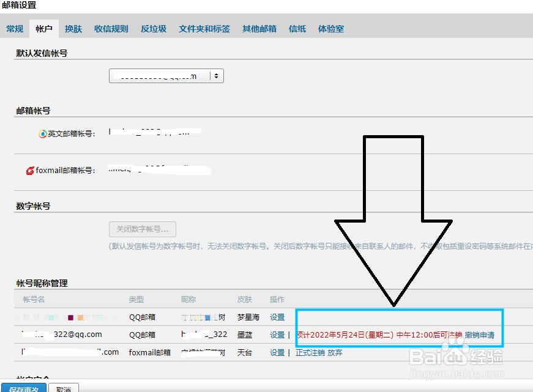Open the 体验室 tab
Screen dimensions: 533x392
tap(330, 28)
